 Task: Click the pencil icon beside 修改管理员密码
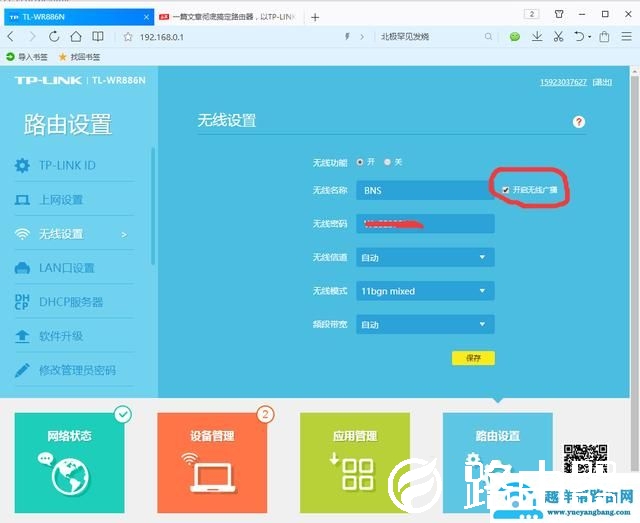point(22,370)
